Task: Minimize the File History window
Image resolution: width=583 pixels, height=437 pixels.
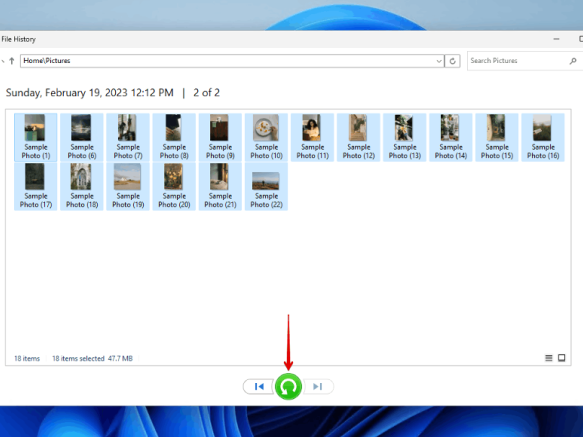Action: [x=556, y=39]
